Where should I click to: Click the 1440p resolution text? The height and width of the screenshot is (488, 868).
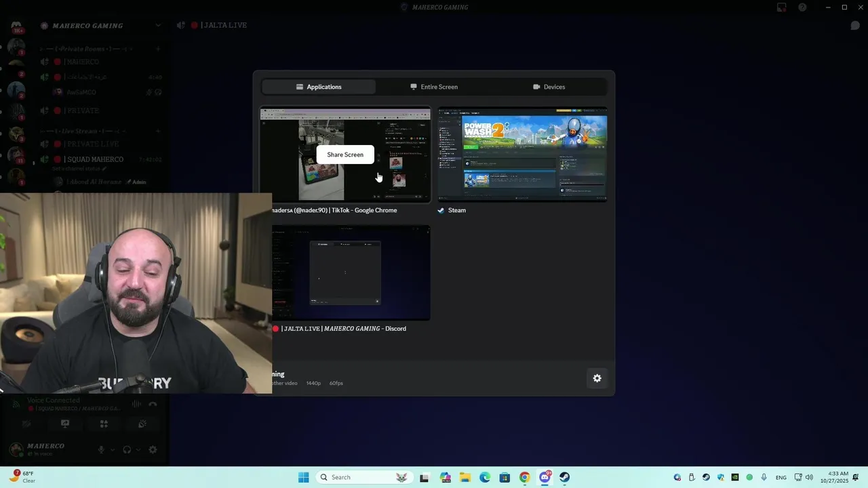coord(313,384)
